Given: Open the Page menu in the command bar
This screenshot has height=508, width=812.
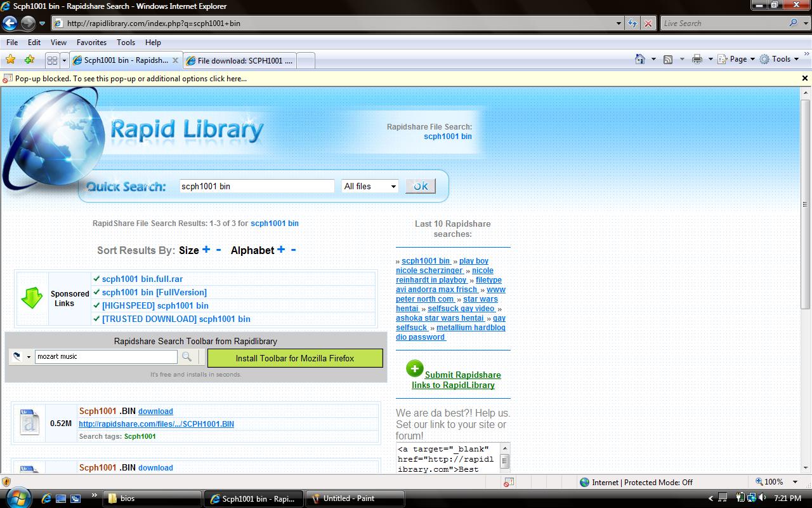Looking at the screenshot, I should click(736, 59).
